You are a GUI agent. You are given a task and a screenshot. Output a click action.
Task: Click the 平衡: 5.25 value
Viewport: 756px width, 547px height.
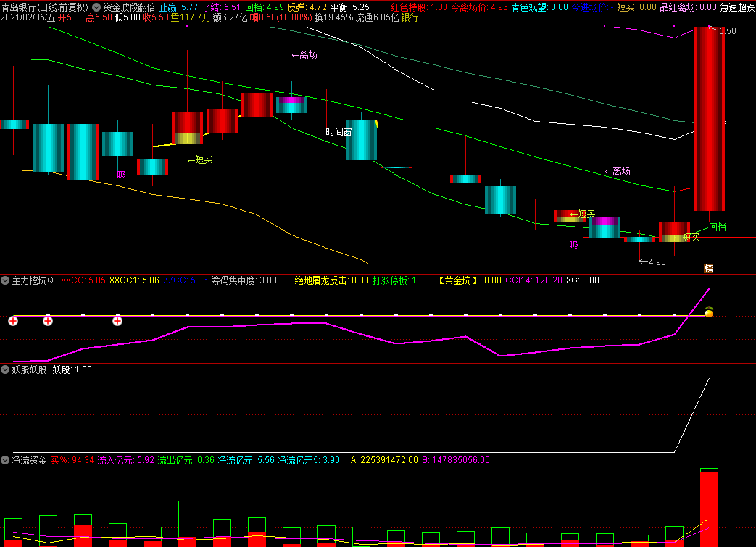[x=350, y=7]
